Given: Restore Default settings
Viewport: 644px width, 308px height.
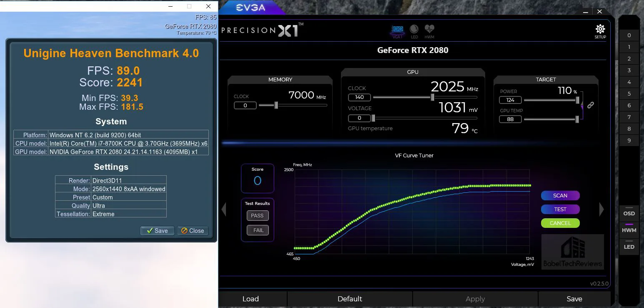Looking at the screenshot, I should click(350, 299).
